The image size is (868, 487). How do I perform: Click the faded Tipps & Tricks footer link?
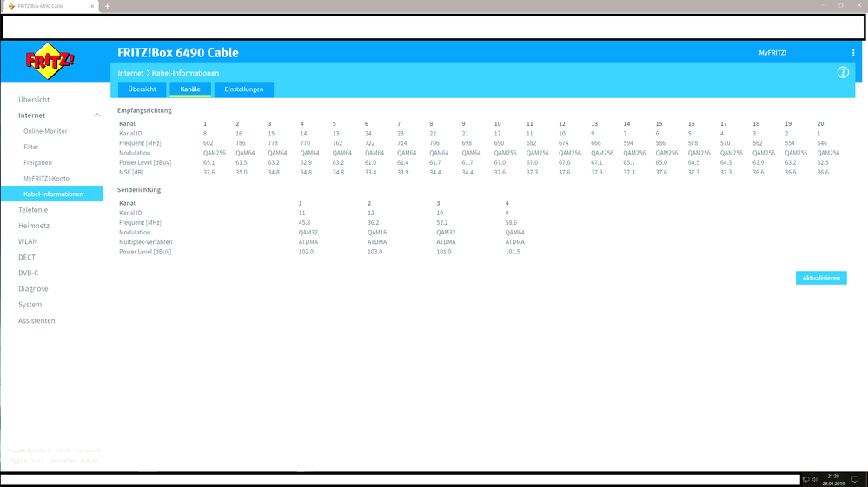(26, 460)
